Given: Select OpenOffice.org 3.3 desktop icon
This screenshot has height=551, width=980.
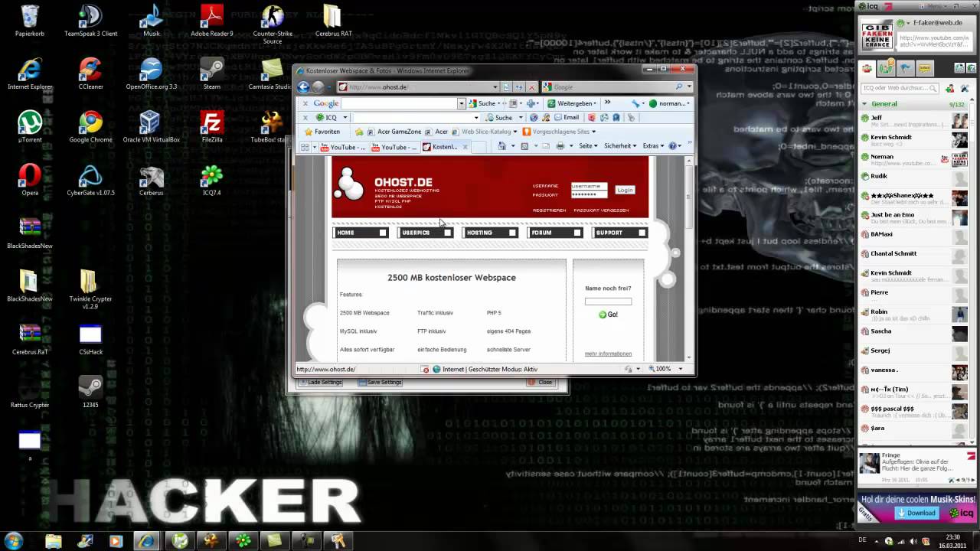Looking at the screenshot, I should (151, 74).
